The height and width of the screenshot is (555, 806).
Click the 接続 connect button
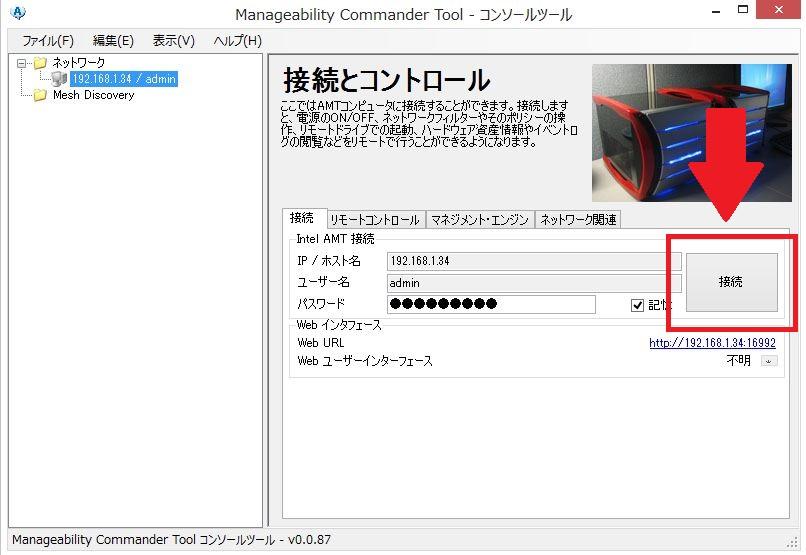(x=731, y=282)
